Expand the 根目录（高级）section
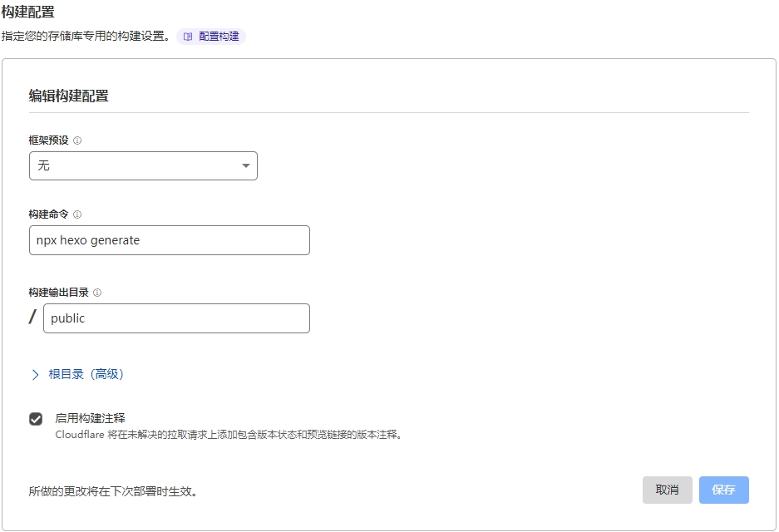The width and height of the screenshot is (779, 532). (x=86, y=374)
